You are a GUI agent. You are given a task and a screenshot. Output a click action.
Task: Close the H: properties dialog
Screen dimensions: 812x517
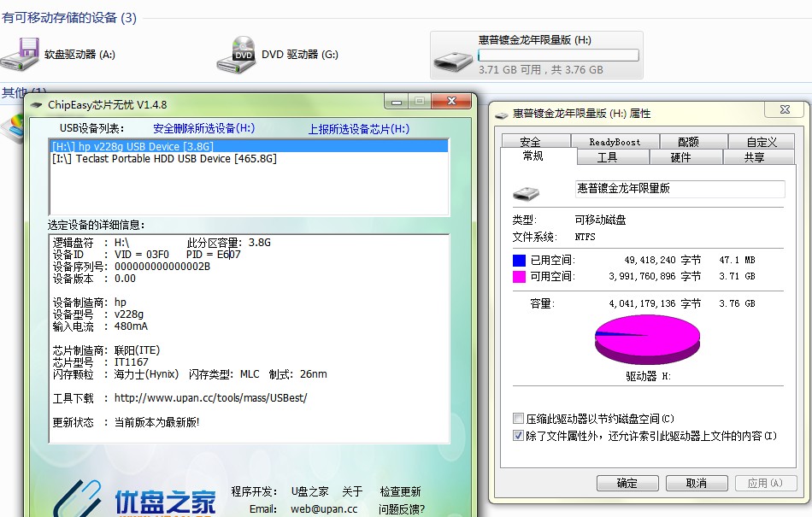point(785,109)
